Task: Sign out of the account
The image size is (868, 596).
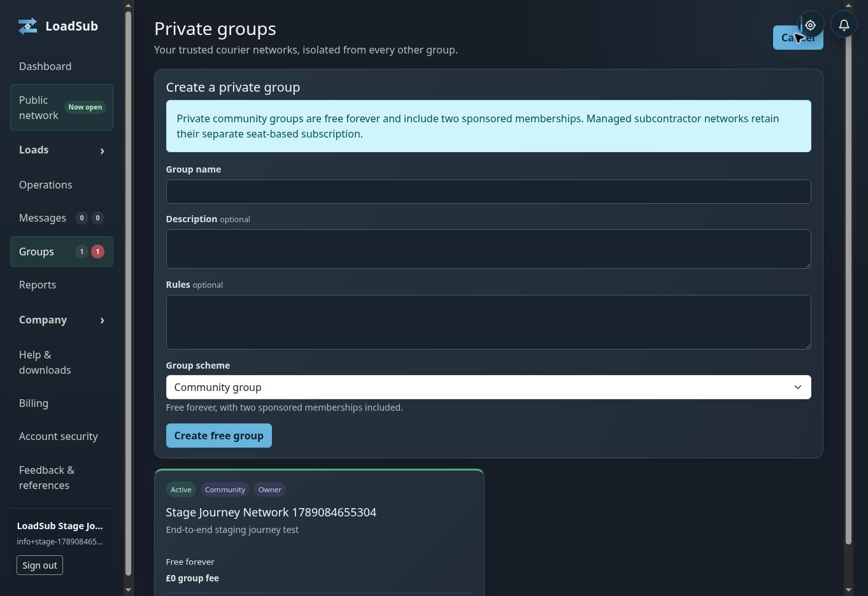Action: click(39, 565)
